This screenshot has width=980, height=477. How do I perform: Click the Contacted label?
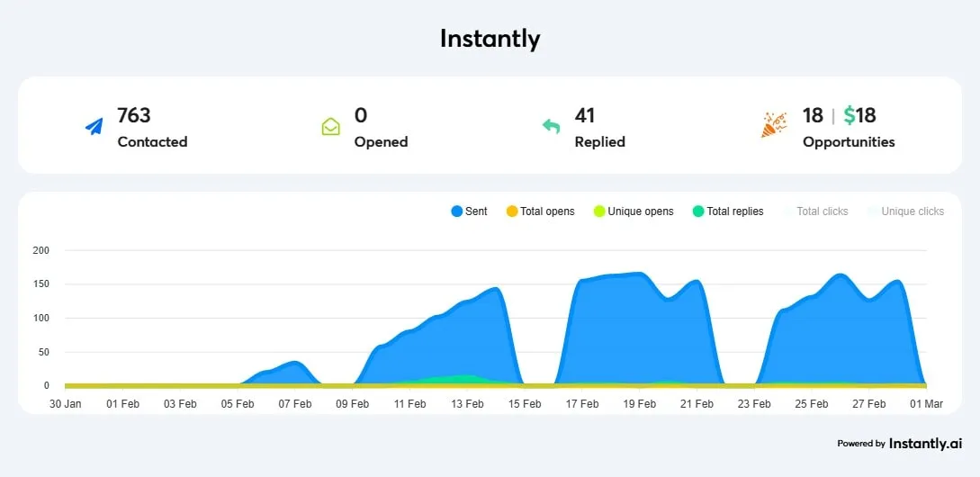click(x=152, y=142)
